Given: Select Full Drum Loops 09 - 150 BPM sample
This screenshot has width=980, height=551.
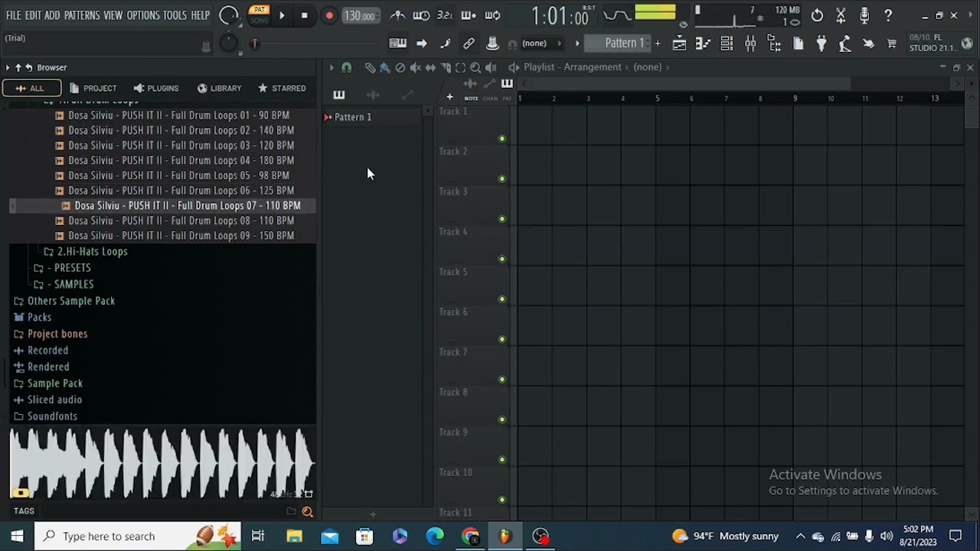Looking at the screenshot, I should 175,236.
